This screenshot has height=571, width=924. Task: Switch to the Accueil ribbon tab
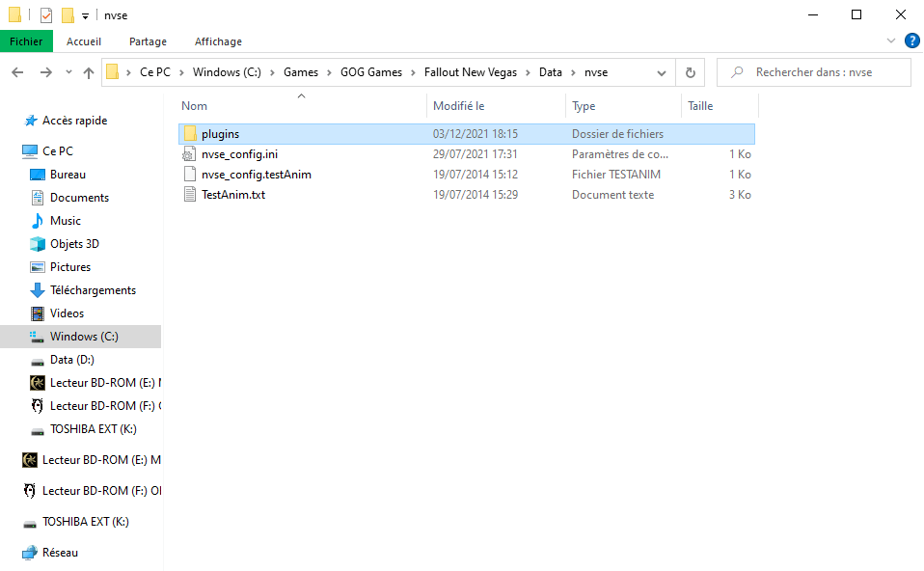coord(84,41)
